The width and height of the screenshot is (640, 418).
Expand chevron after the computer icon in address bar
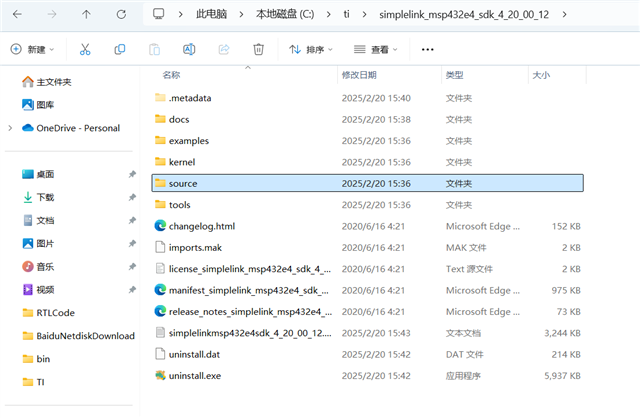click(x=180, y=15)
